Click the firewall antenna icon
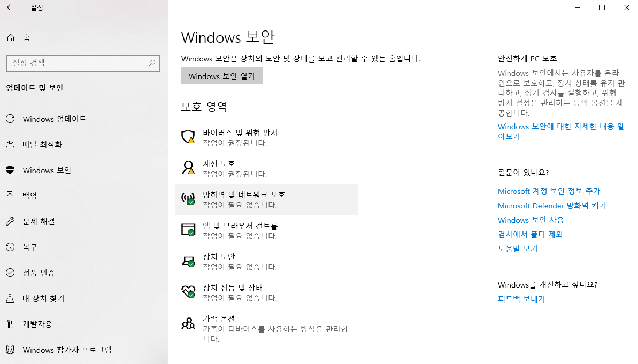The height and width of the screenshot is (364, 638). (x=188, y=199)
